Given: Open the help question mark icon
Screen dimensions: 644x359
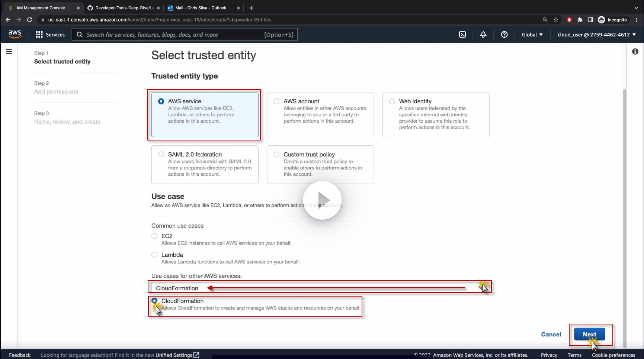Looking at the screenshot, I should click(504, 35).
